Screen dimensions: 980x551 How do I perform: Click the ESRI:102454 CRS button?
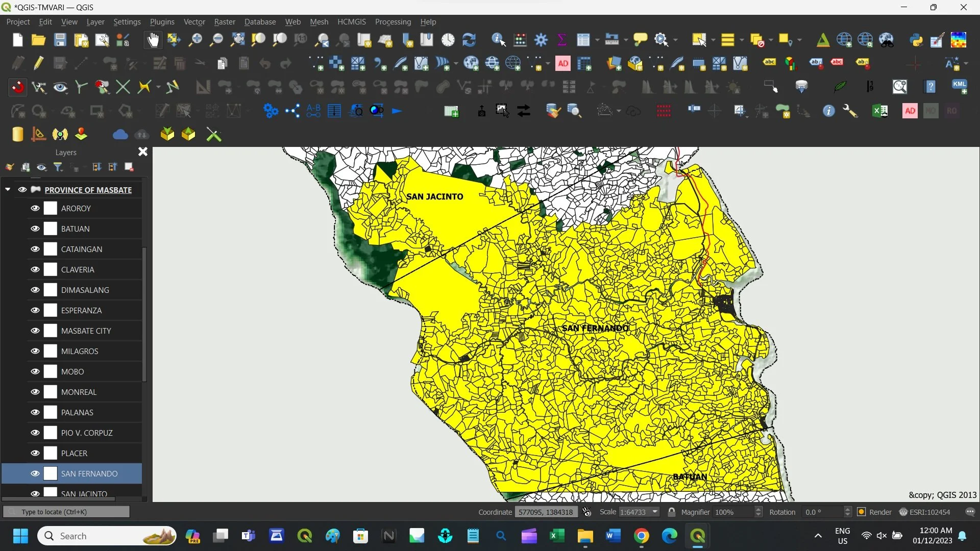point(925,512)
